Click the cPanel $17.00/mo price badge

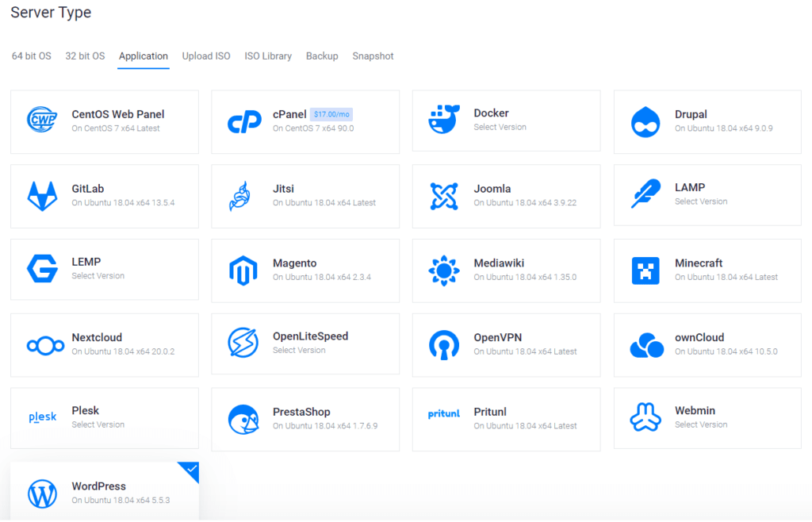click(331, 114)
